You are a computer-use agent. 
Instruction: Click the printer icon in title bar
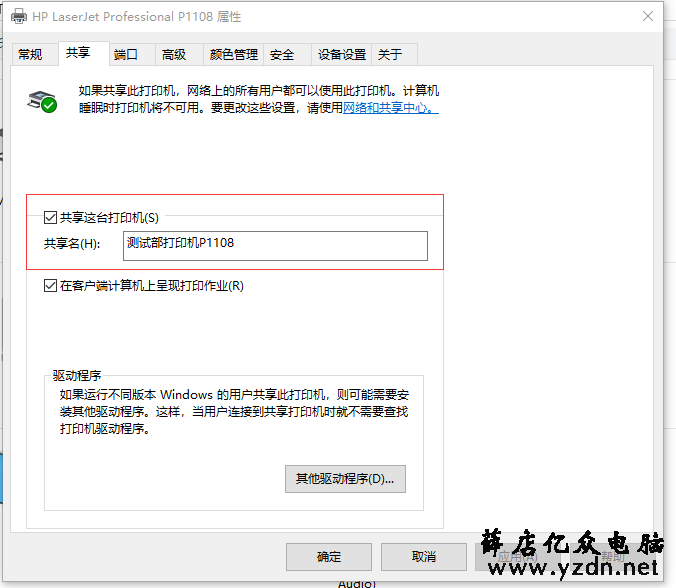19,16
